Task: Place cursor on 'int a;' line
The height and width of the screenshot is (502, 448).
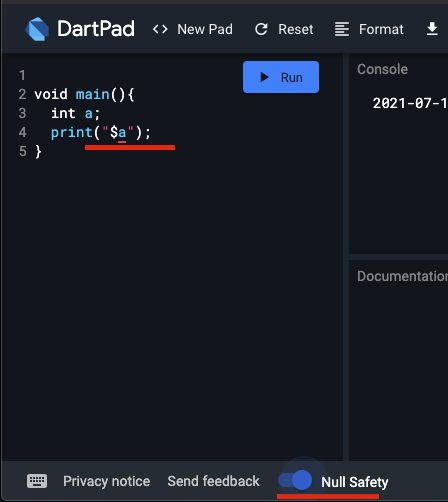Action: point(75,114)
